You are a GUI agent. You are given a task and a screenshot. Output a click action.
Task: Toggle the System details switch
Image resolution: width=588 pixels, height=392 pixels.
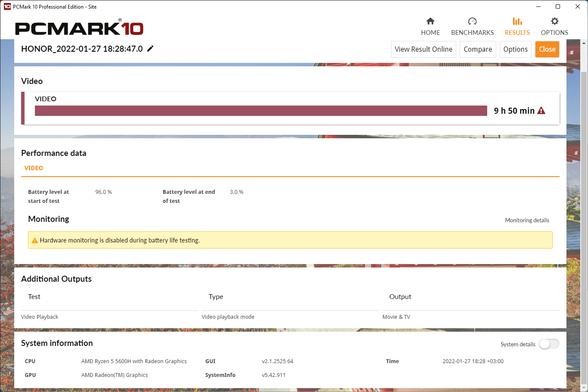(x=549, y=344)
